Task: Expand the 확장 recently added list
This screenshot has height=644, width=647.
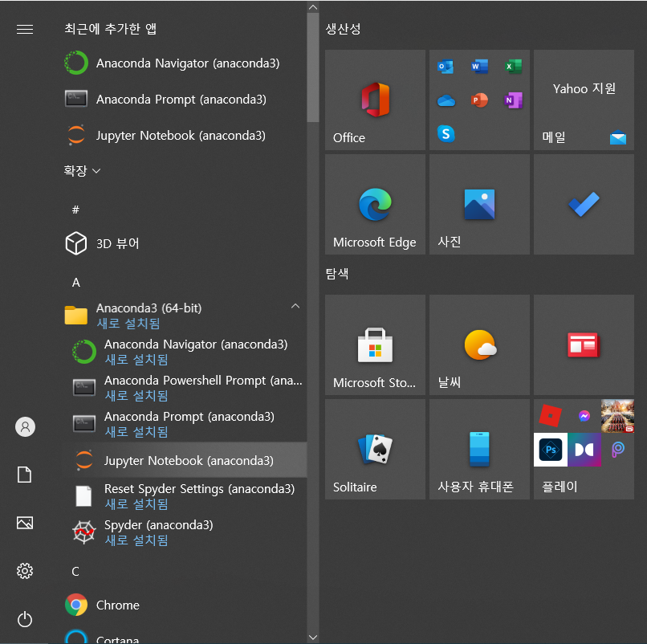Action: click(82, 170)
